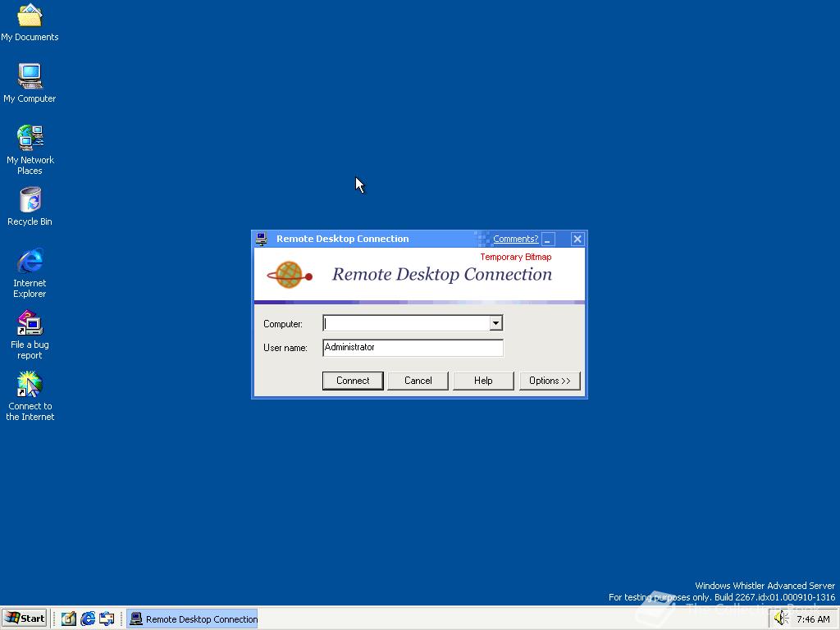The image size is (840, 630).
Task: Open the My Documents desktop icon
Action: point(30,22)
